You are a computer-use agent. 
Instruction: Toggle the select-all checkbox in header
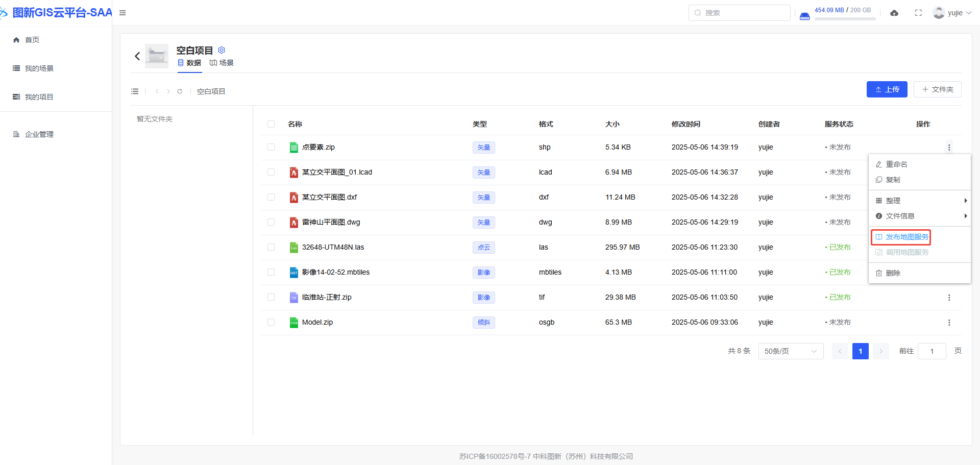271,124
